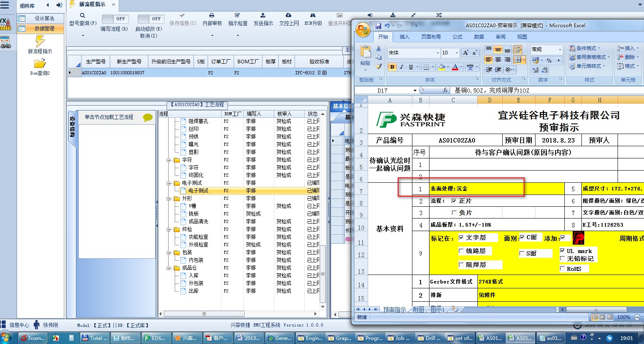This screenshot has height=344, width=644.
Task: Open the Bom查询2 folder icon
Action: (40, 64)
